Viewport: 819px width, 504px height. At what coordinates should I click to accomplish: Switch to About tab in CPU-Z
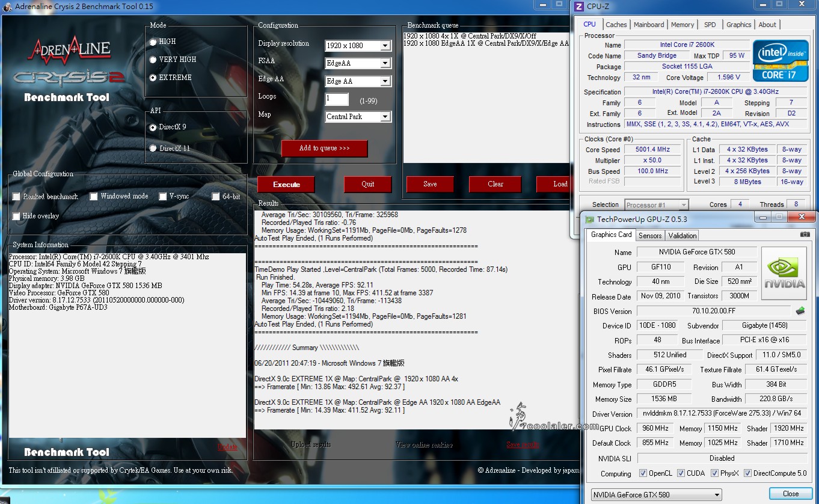[x=767, y=25]
